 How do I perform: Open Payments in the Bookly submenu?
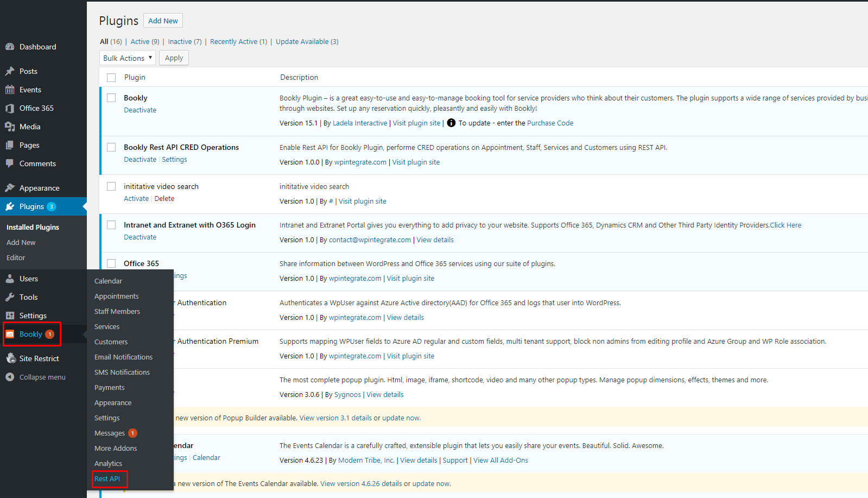click(110, 387)
